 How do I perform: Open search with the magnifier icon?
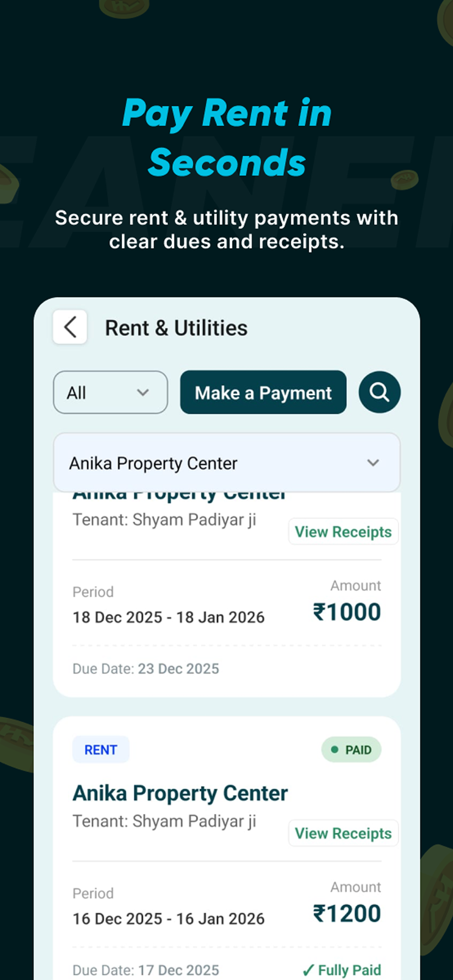tap(380, 392)
